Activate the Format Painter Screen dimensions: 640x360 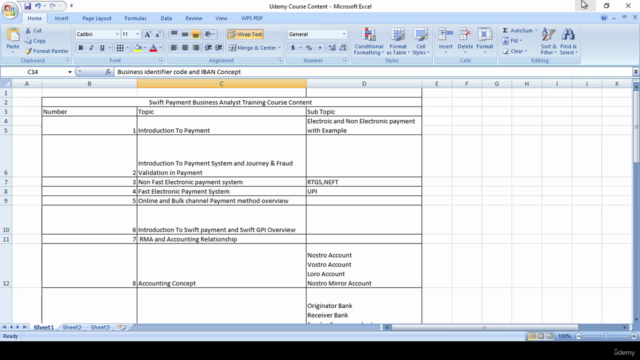pyautogui.click(x=47, y=51)
